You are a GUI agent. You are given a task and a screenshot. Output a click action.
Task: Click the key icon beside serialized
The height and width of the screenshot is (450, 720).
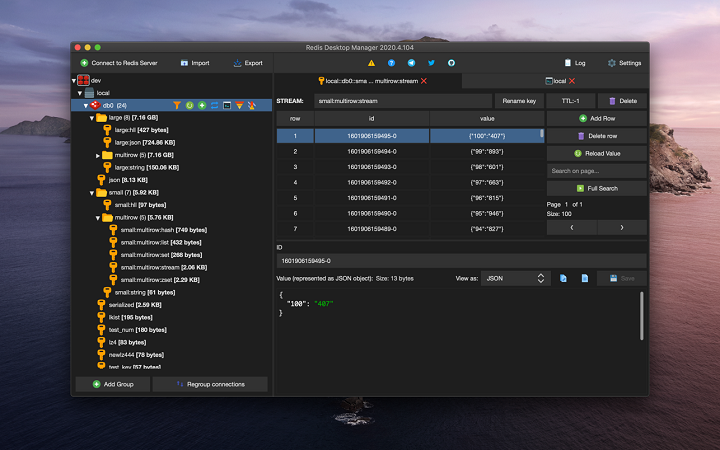click(x=101, y=304)
